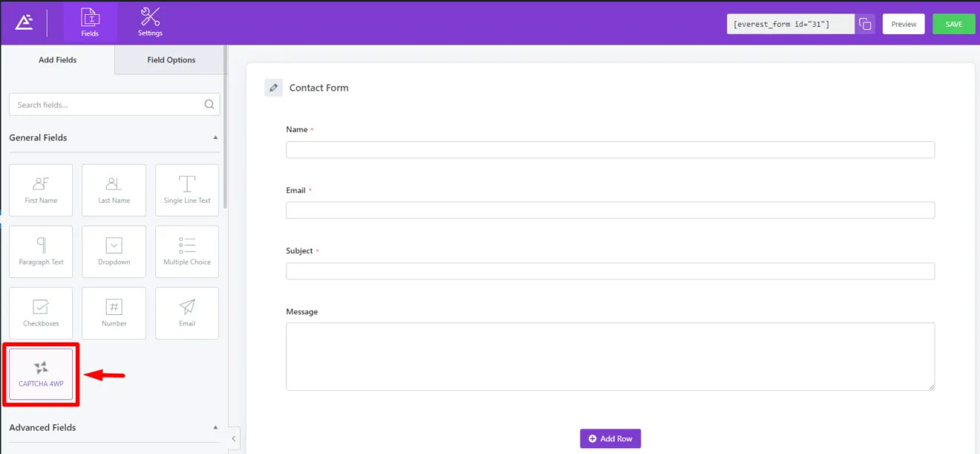
Task: Click the Message field label
Action: coord(301,312)
